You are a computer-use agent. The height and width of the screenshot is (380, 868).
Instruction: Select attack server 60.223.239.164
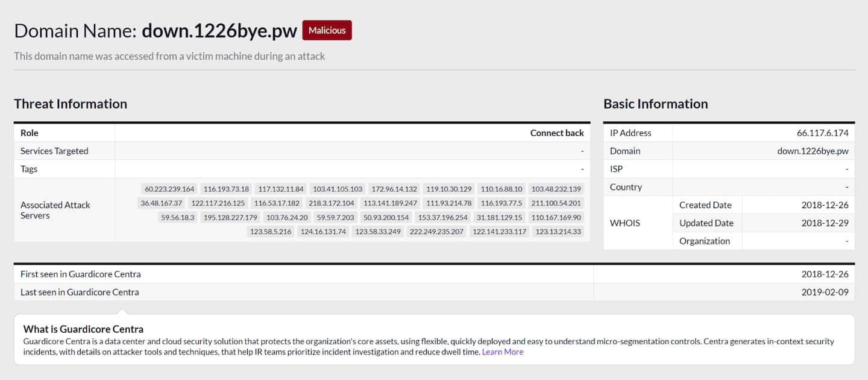coord(169,189)
